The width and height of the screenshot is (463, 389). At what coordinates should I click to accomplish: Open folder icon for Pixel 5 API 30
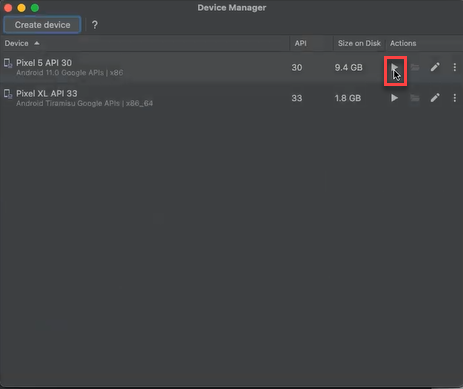415,67
